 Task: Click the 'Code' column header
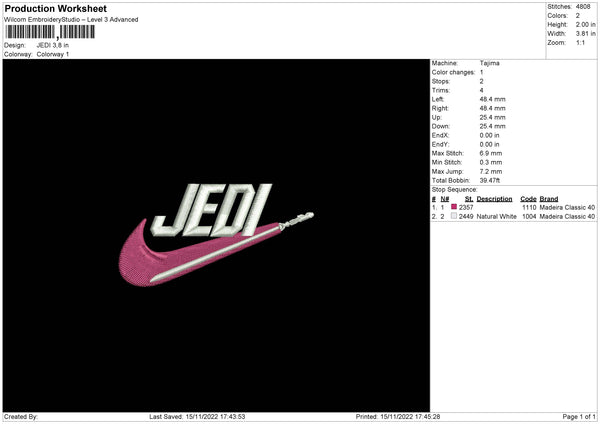(x=528, y=199)
